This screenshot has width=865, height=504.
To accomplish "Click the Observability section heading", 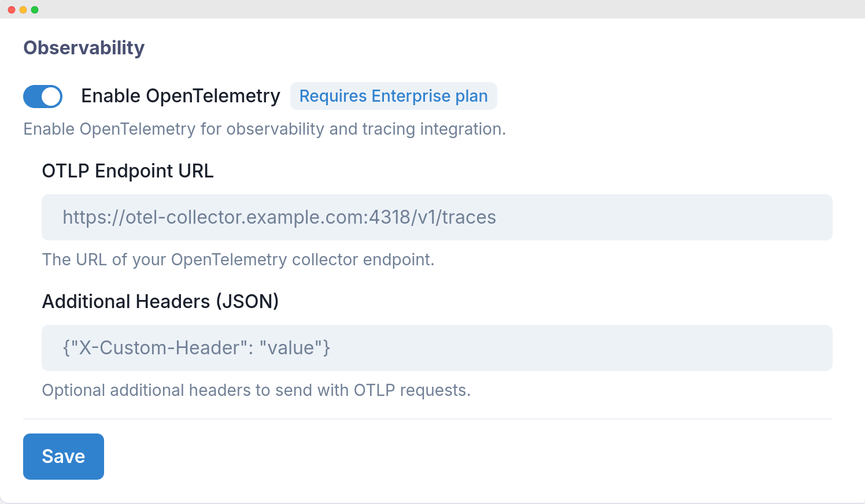I will (x=84, y=47).
